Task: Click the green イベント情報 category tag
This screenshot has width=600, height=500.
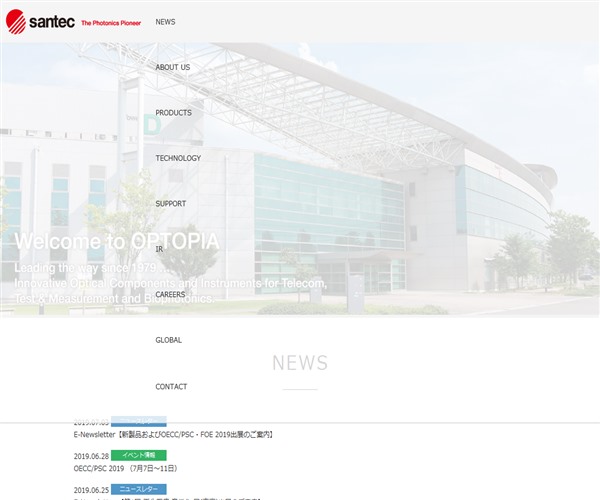Action: point(138,455)
